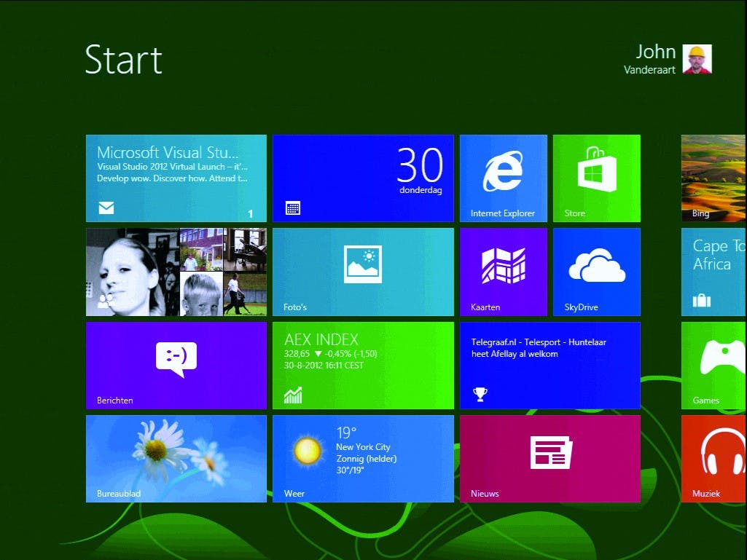Click the blond child photo in People tile
The width and height of the screenshot is (747, 560).
[x=202, y=293]
